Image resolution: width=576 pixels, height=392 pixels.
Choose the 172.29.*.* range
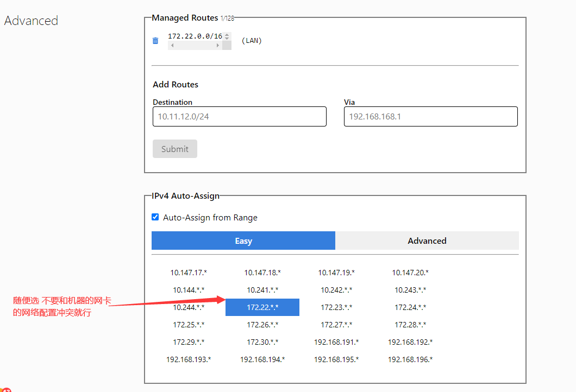189,342
